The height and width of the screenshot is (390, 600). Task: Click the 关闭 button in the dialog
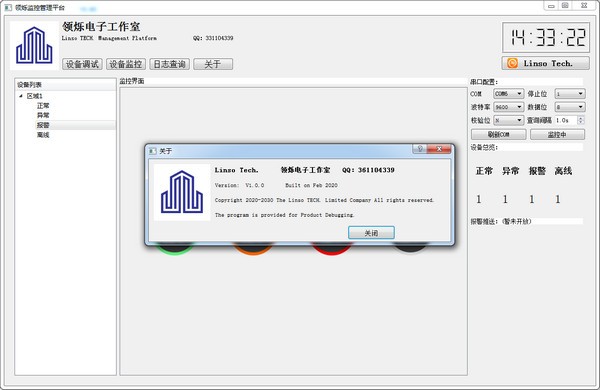(371, 233)
